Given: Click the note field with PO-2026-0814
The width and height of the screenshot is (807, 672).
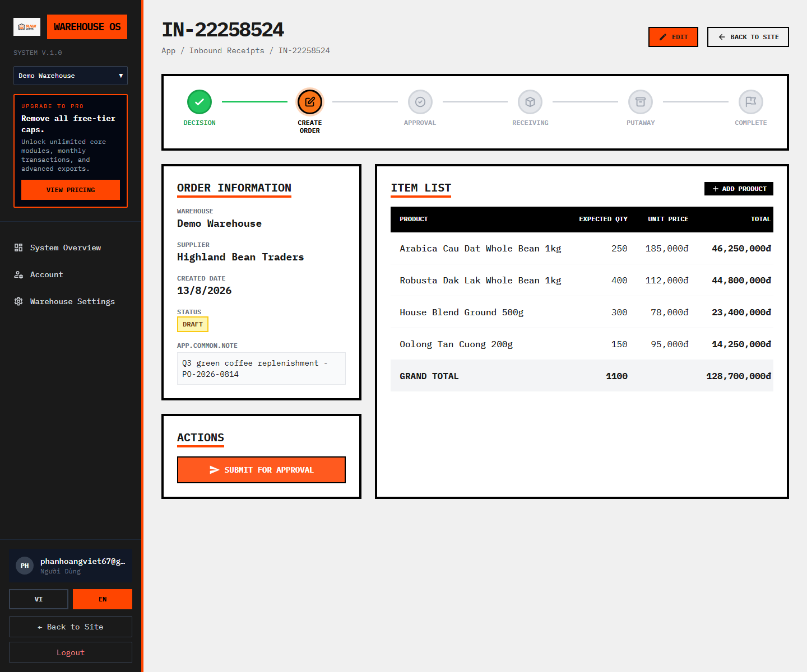Looking at the screenshot, I should point(261,368).
